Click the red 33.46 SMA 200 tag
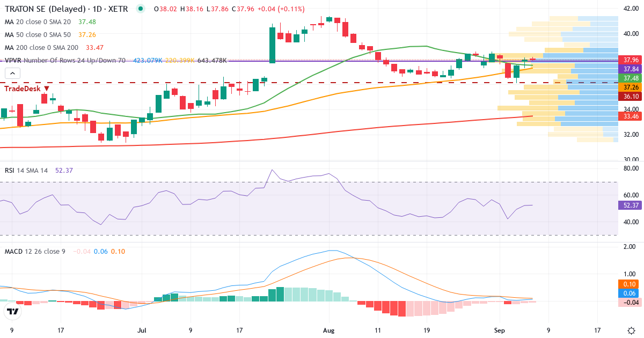This screenshot has height=338, width=644. pyautogui.click(x=631, y=116)
